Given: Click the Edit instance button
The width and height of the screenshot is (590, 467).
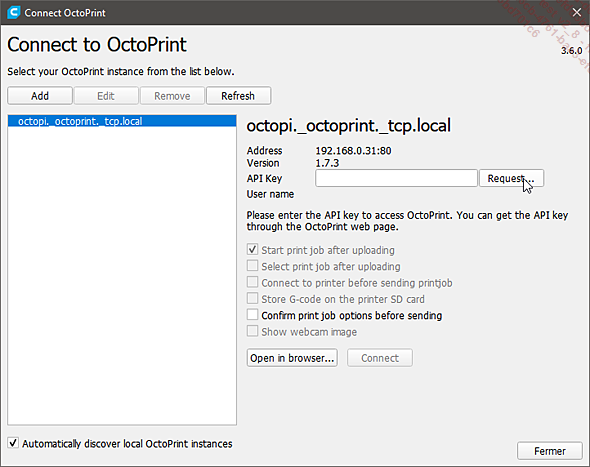Looking at the screenshot, I should [x=106, y=96].
